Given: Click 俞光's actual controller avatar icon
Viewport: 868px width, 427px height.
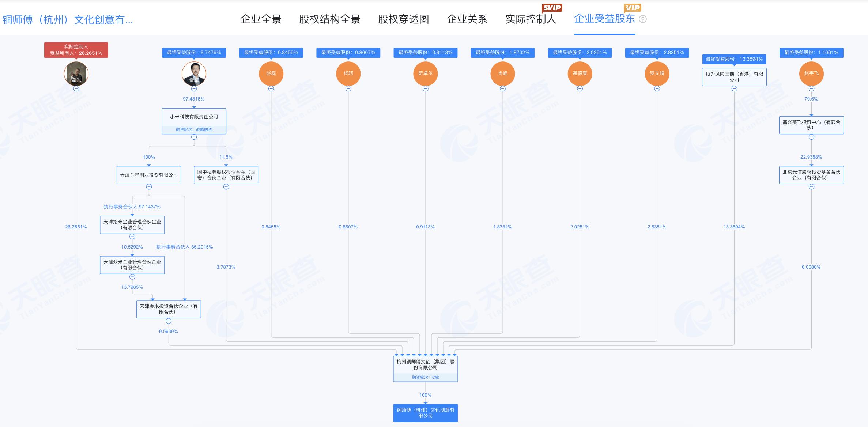Looking at the screenshot, I should [x=76, y=73].
